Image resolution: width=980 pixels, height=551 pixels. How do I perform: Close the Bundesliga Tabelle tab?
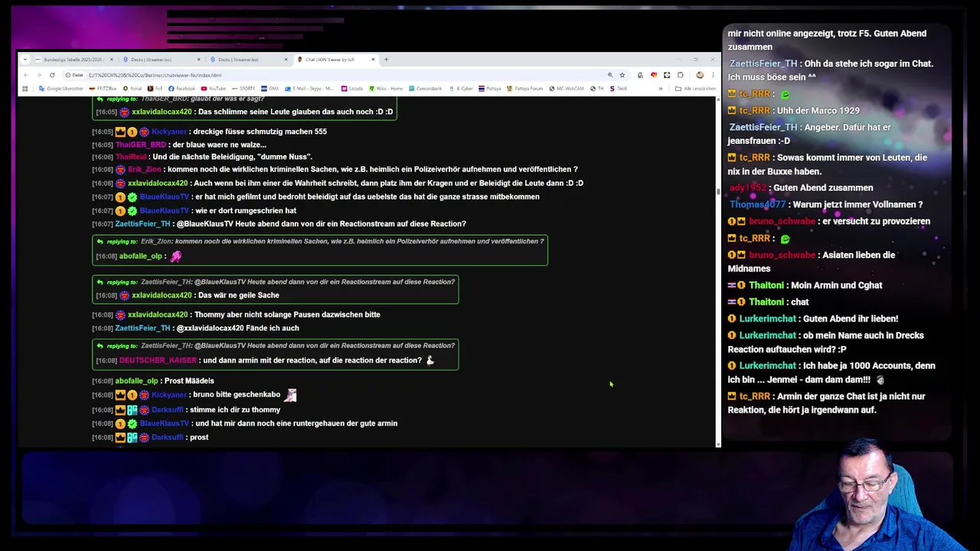111,60
